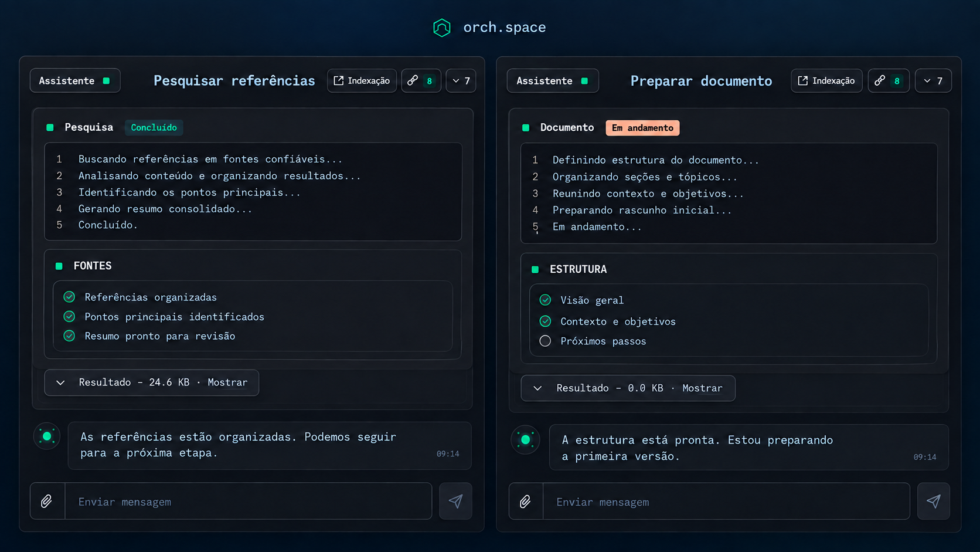Click the orch.space title text

[x=505, y=28]
